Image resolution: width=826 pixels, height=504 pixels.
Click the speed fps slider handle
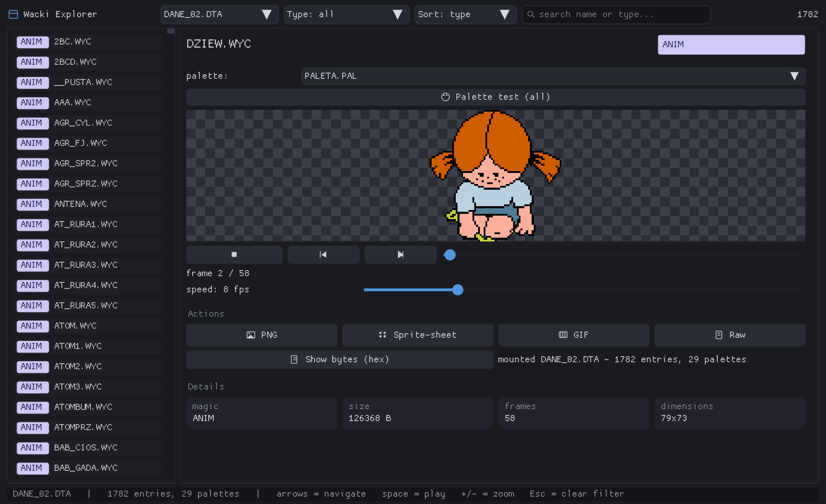coord(457,290)
